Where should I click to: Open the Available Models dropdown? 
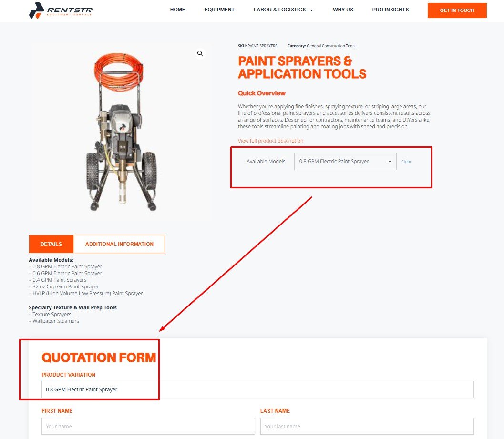[345, 161]
